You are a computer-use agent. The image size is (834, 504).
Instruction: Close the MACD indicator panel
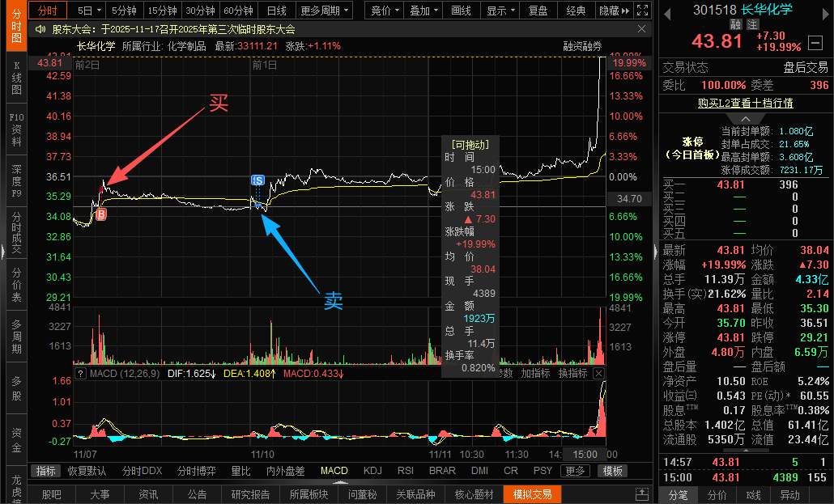click(x=598, y=373)
